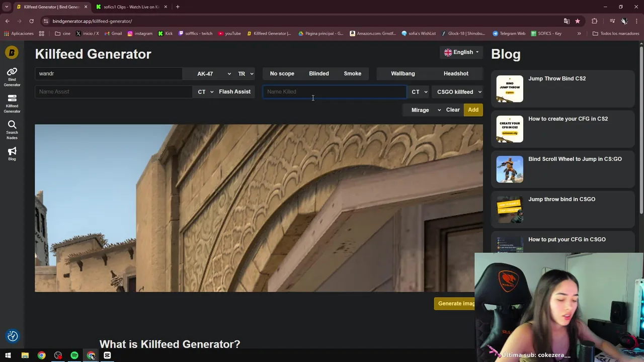This screenshot has height=362, width=644.
Task: Toggle the Wallbang option
Action: click(x=403, y=73)
